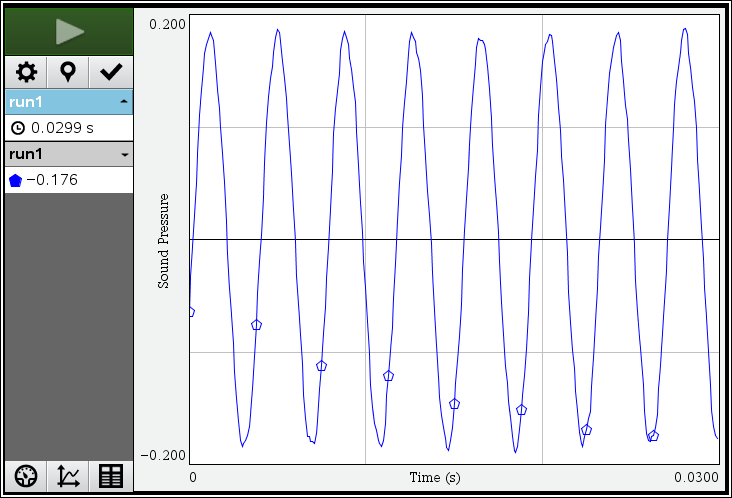Switch to the Meter view tab

[x=26, y=477]
